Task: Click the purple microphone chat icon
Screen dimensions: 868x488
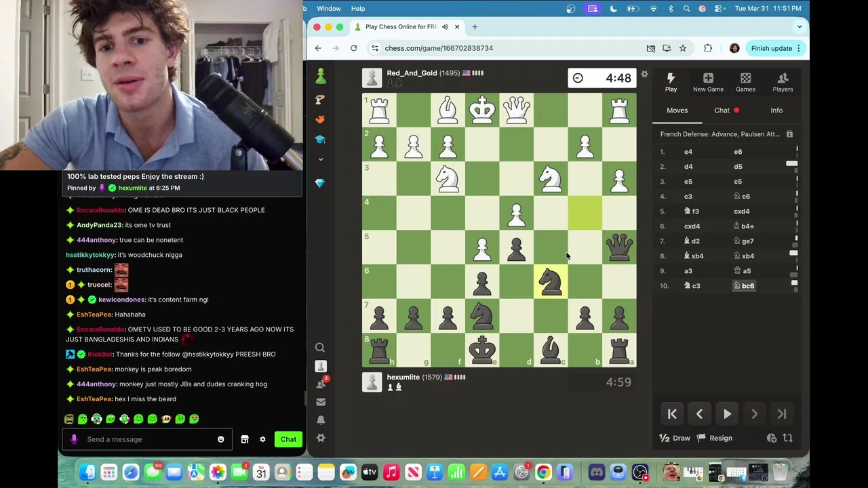Action: [74, 439]
